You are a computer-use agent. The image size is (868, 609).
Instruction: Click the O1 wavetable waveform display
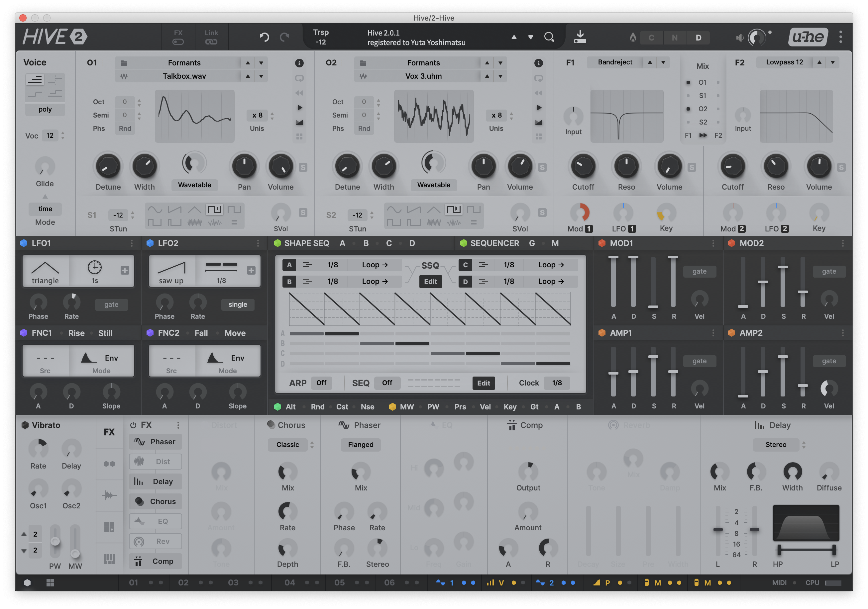tap(195, 116)
